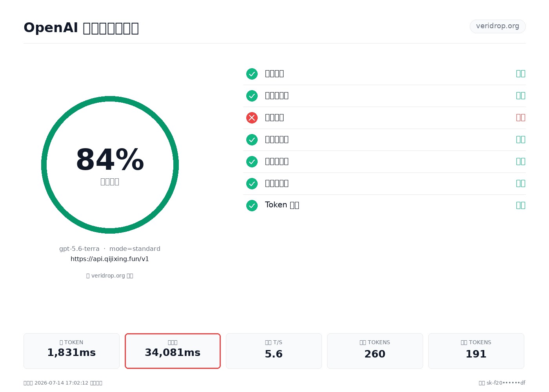Click the red-outlined 34,081ms card

pos(173,351)
